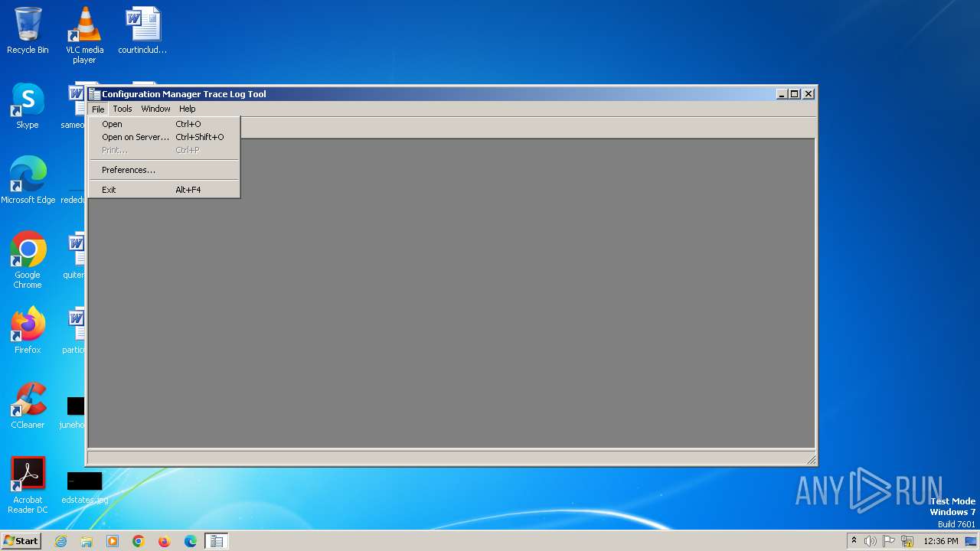Open the clock showing 12:36 PM

(x=941, y=541)
